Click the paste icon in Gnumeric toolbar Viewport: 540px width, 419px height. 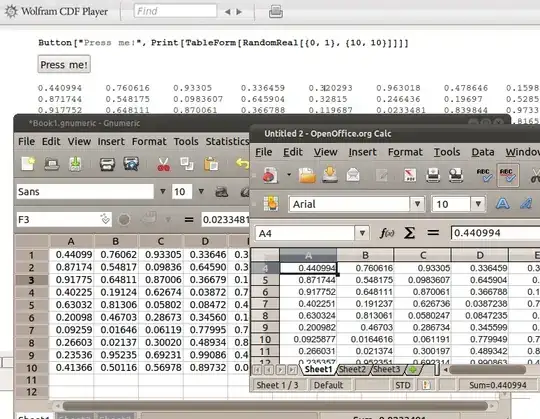(x=211, y=164)
